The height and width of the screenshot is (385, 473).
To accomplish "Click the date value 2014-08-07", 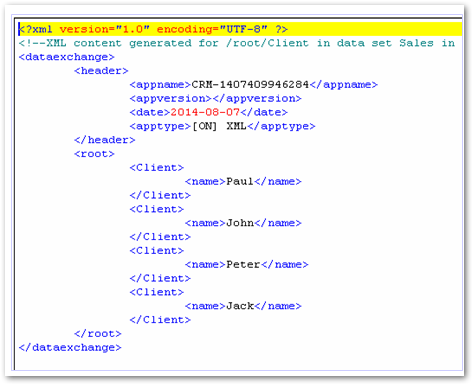I will coord(205,112).
